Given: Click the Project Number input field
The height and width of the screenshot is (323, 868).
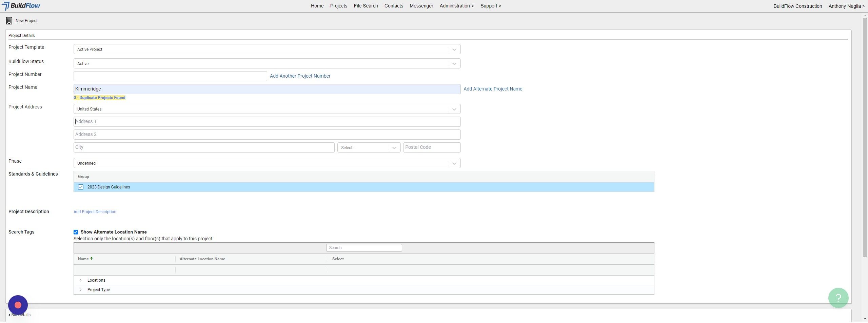Looking at the screenshot, I should click(x=170, y=76).
